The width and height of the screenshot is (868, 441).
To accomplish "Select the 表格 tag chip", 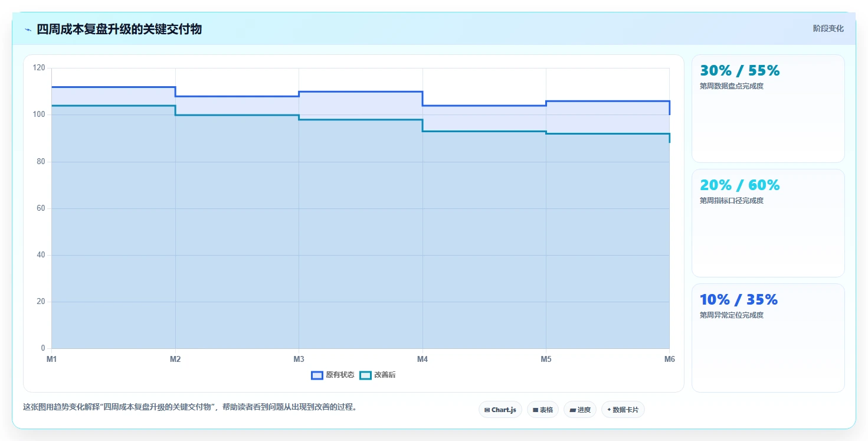I will (543, 410).
